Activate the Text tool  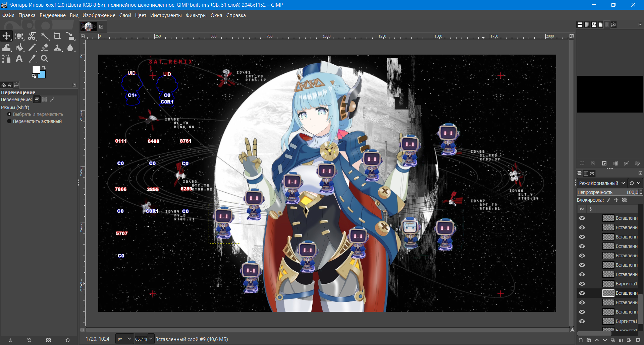[19, 59]
